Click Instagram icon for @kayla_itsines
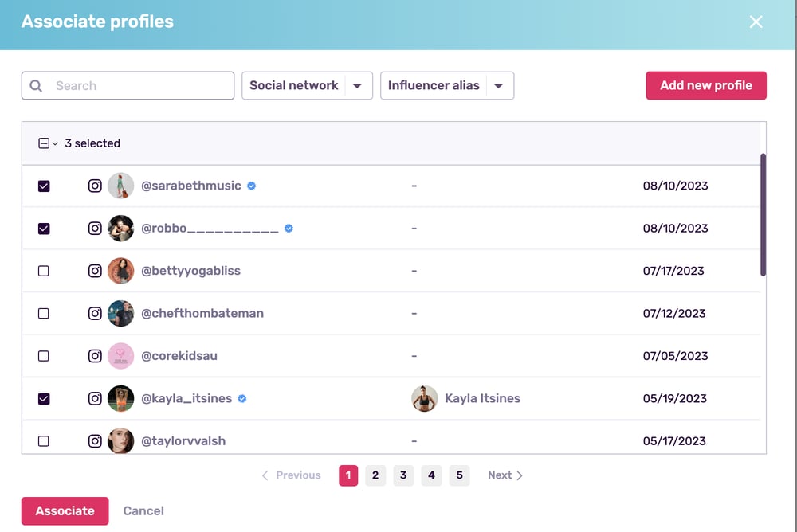797x532 pixels. point(95,399)
